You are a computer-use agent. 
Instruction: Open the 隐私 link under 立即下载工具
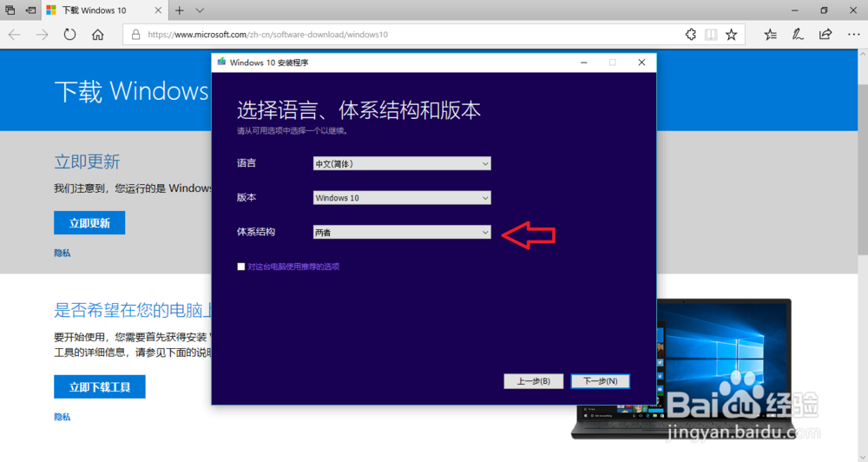(x=62, y=417)
